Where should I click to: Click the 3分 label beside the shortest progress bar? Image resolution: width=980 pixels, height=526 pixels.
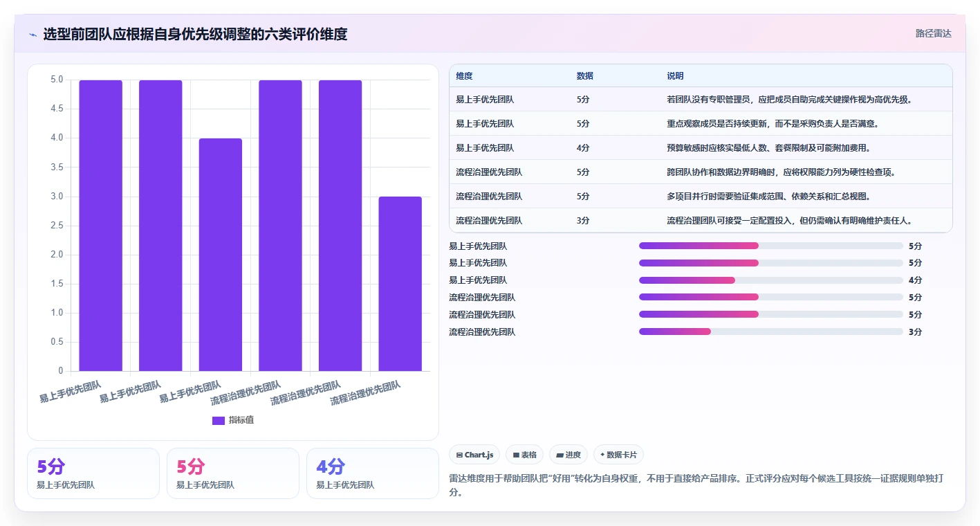pyautogui.click(x=915, y=332)
